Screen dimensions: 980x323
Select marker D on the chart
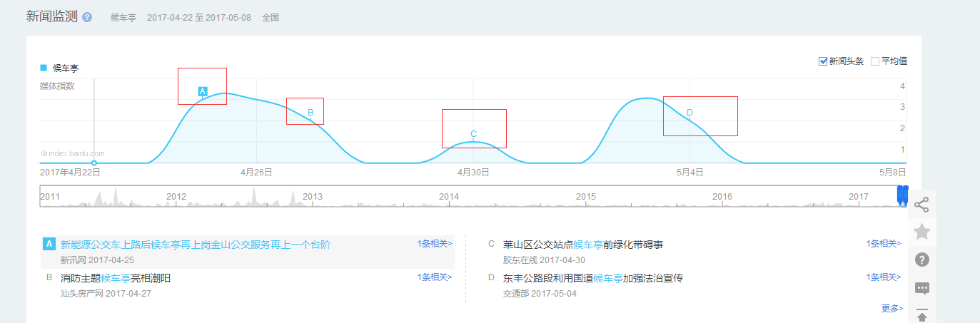pos(689,113)
